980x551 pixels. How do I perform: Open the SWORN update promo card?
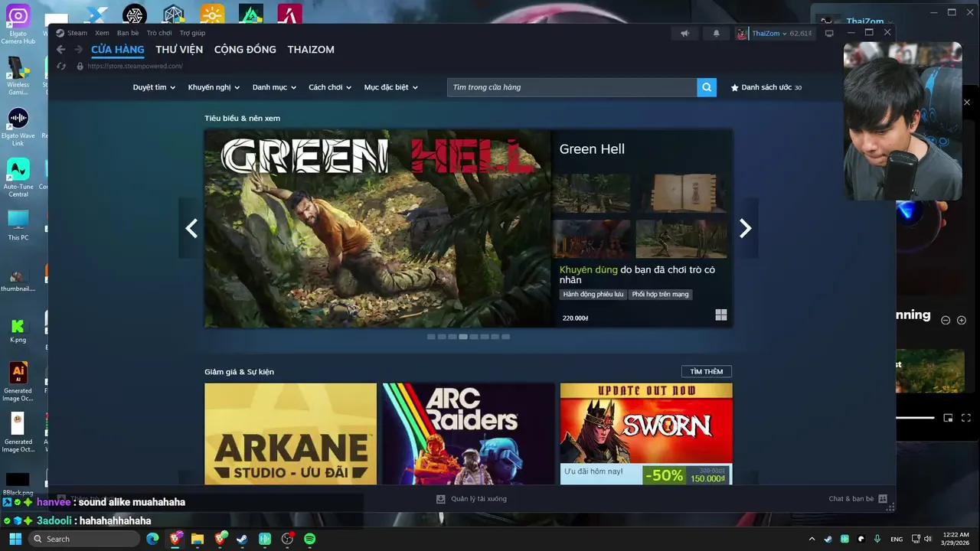[x=646, y=434]
